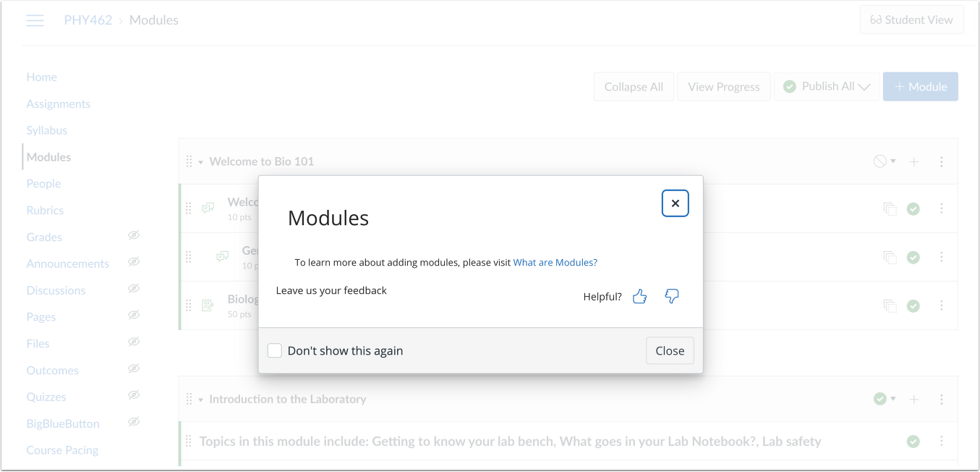The width and height of the screenshot is (980, 472).
Task: Open the What are Modules? link
Action: pyautogui.click(x=555, y=262)
